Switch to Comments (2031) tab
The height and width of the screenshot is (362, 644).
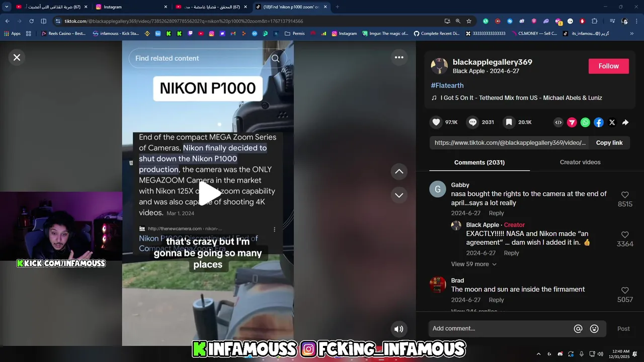click(479, 162)
